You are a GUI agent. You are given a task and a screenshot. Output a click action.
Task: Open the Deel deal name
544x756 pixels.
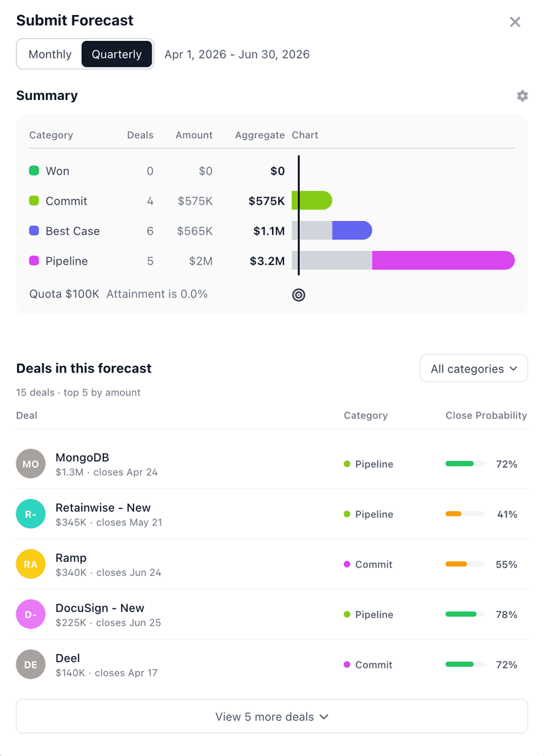coord(67,657)
